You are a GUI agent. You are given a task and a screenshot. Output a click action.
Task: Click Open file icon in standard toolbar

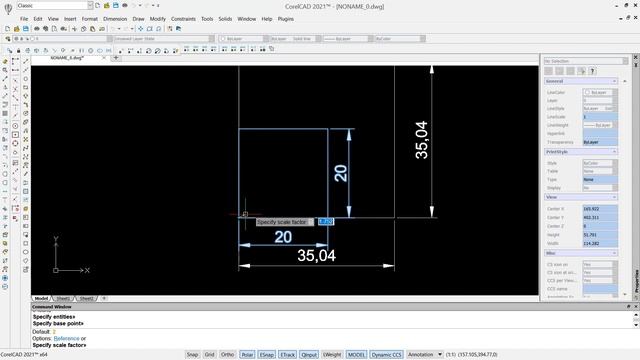(x=17, y=29)
